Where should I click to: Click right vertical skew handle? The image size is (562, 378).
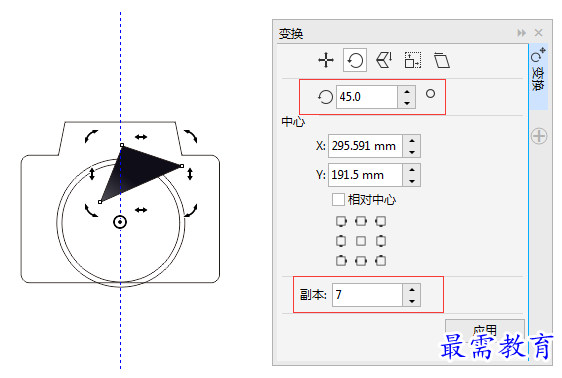190,174
